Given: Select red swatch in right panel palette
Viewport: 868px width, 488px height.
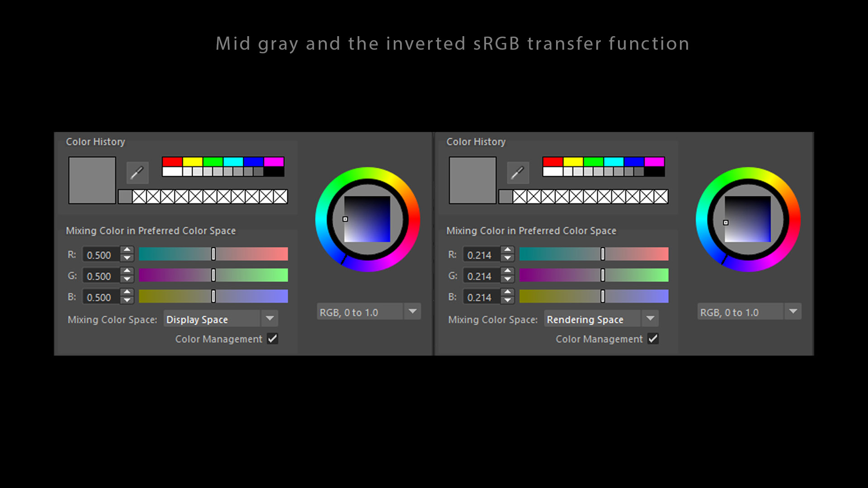Looking at the screenshot, I should click(x=553, y=162).
